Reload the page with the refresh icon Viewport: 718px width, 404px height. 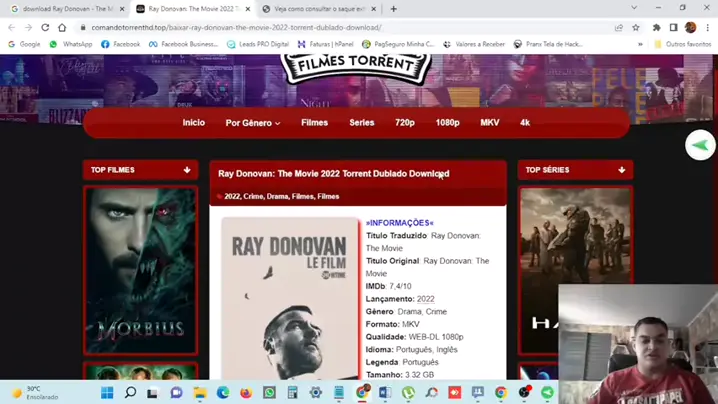click(x=45, y=27)
